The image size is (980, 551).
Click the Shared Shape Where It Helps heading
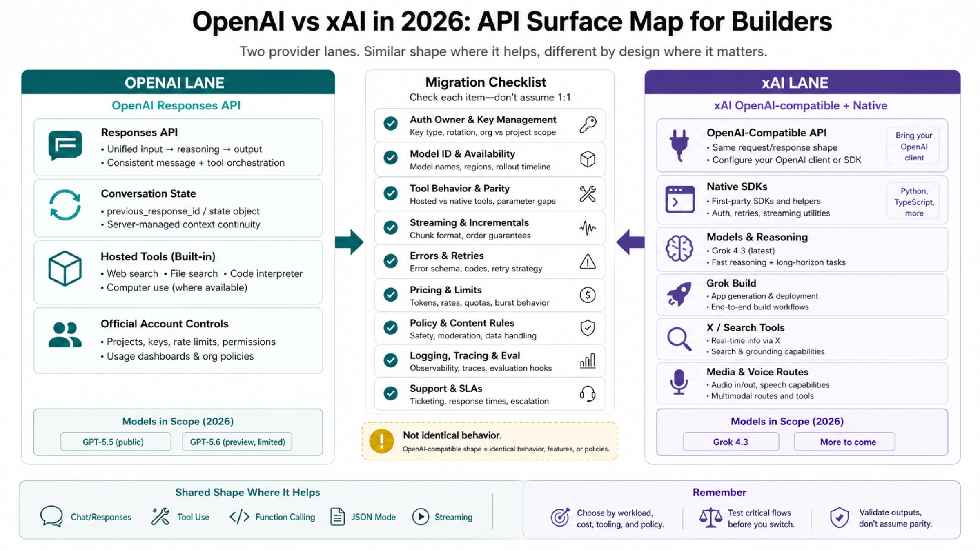(x=247, y=492)
